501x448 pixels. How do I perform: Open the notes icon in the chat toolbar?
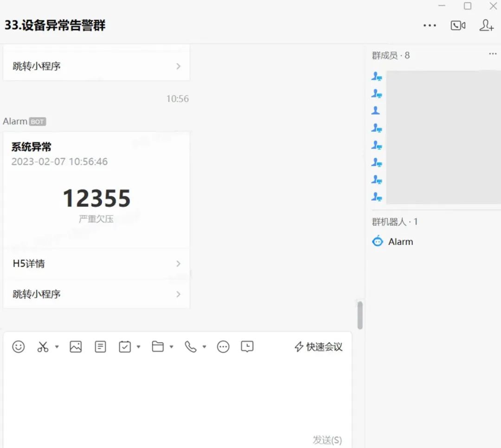[x=100, y=346]
